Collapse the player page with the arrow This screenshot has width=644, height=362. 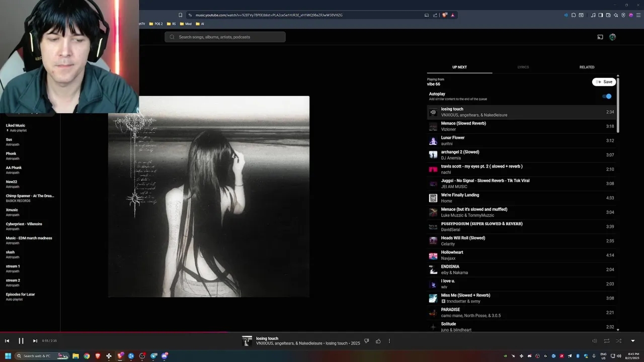[x=632, y=341]
